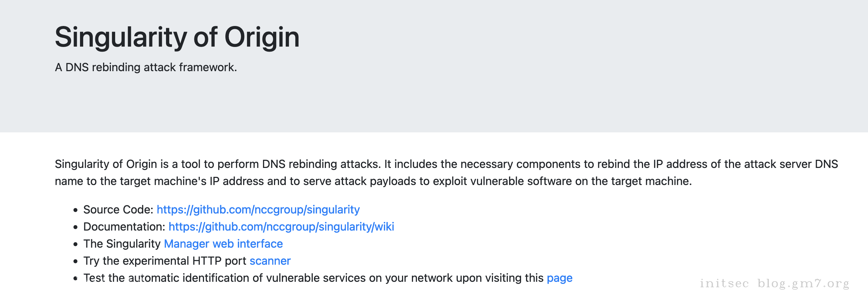This screenshot has height=301, width=868.
Task: Click the initsec blog.gm7.org watermark
Action: pyautogui.click(x=774, y=284)
